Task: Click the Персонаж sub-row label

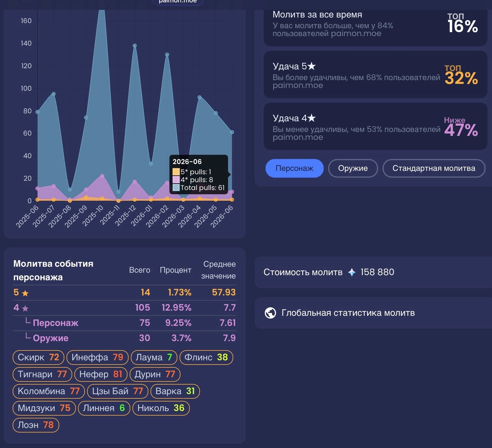Action: click(56, 323)
